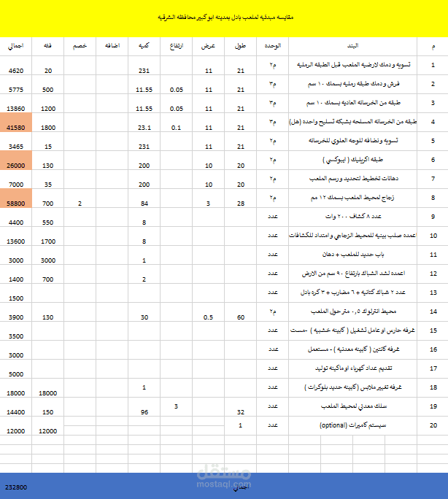448x499 pixels.
Task: Select the item محيط انترلوك ٠,٥ متر حول الملعب
Action: (353, 312)
